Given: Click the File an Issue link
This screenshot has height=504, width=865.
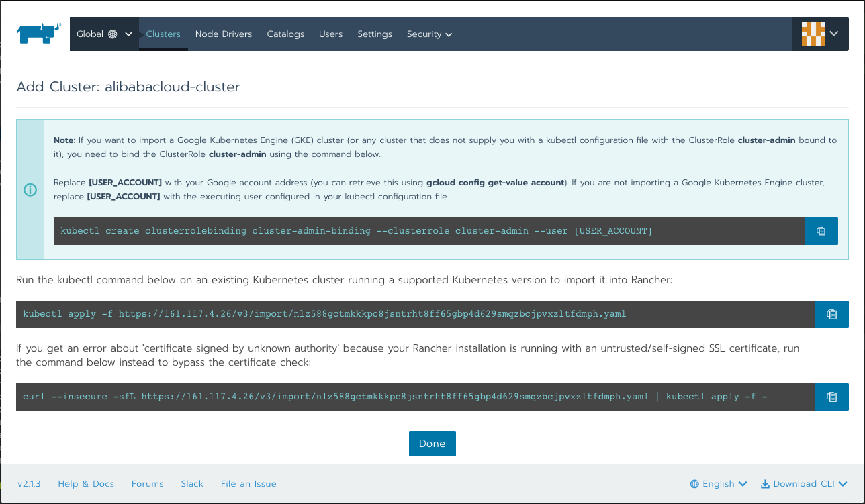Looking at the screenshot, I should tap(248, 483).
